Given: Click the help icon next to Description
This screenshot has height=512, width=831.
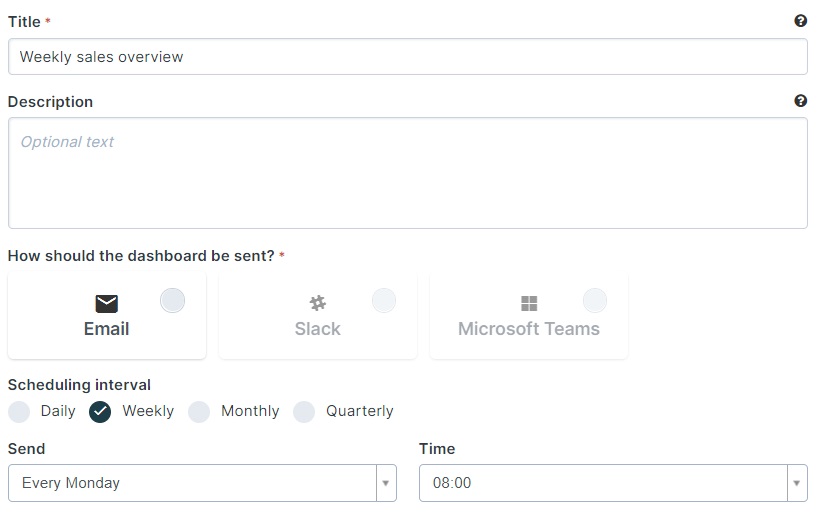Looking at the screenshot, I should [800, 101].
